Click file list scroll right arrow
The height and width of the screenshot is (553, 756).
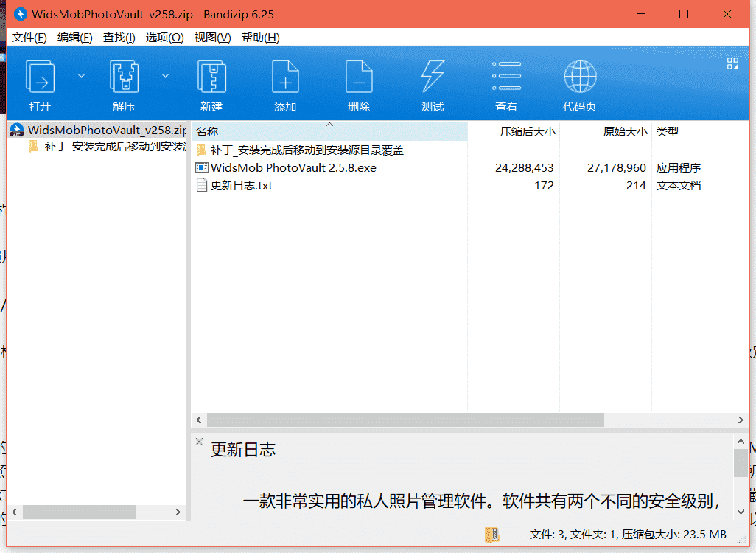(741, 420)
